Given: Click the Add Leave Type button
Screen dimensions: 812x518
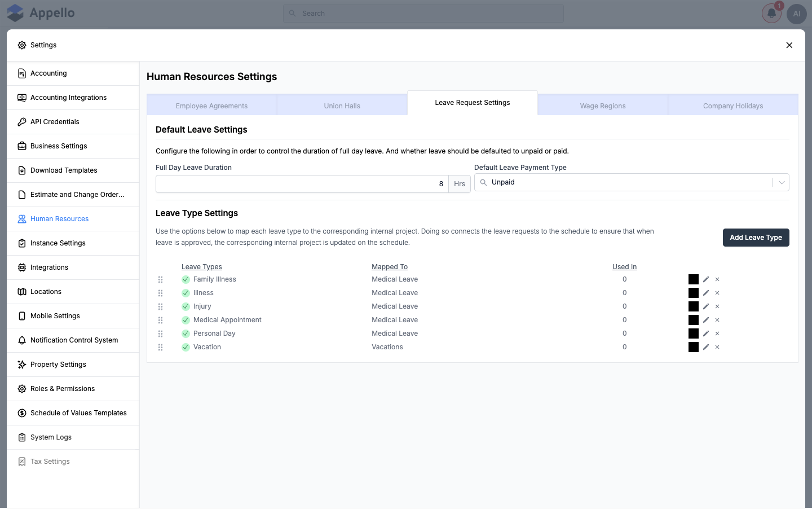Looking at the screenshot, I should [x=756, y=238].
